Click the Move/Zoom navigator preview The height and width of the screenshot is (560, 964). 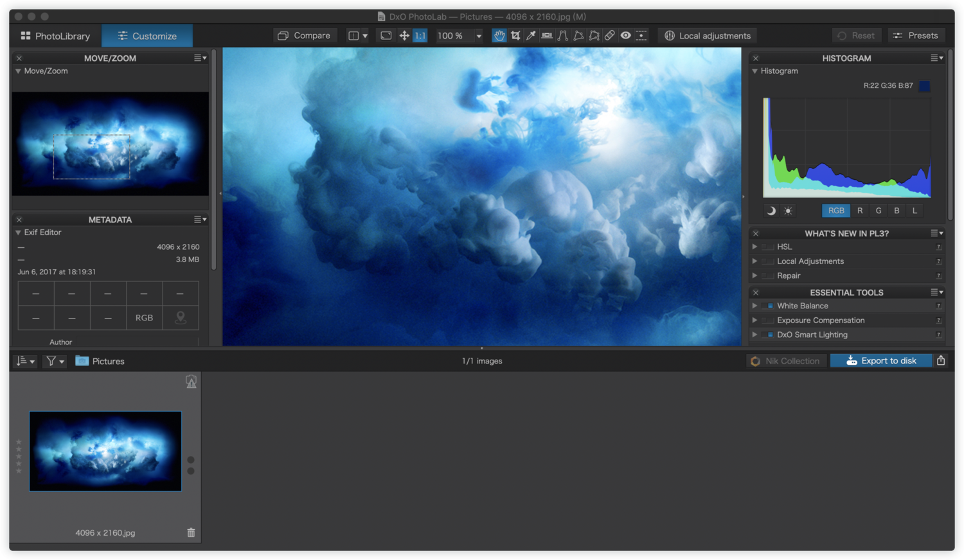pos(111,144)
